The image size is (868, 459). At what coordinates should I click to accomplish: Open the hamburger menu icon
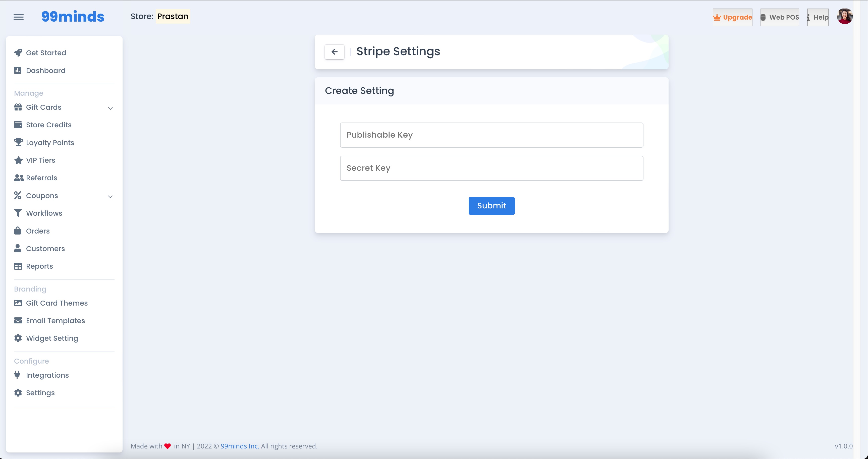click(x=19, y=17)
